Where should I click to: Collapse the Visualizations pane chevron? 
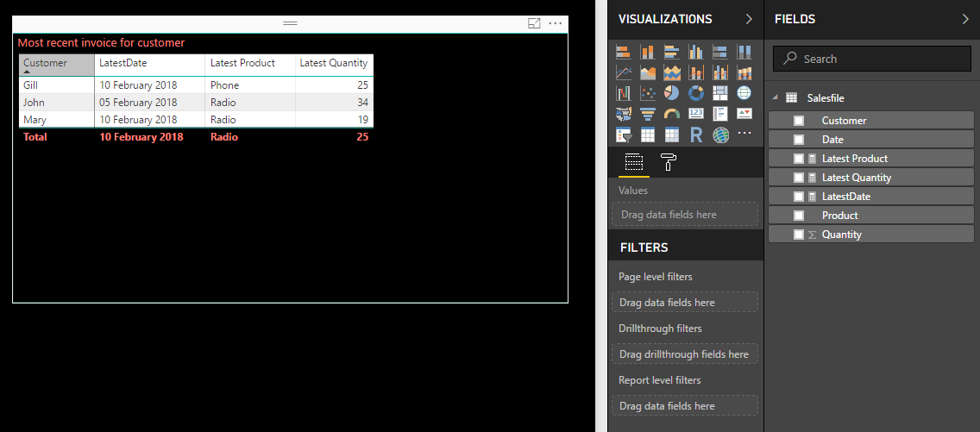pyautogui.click(x=749, y=19)
